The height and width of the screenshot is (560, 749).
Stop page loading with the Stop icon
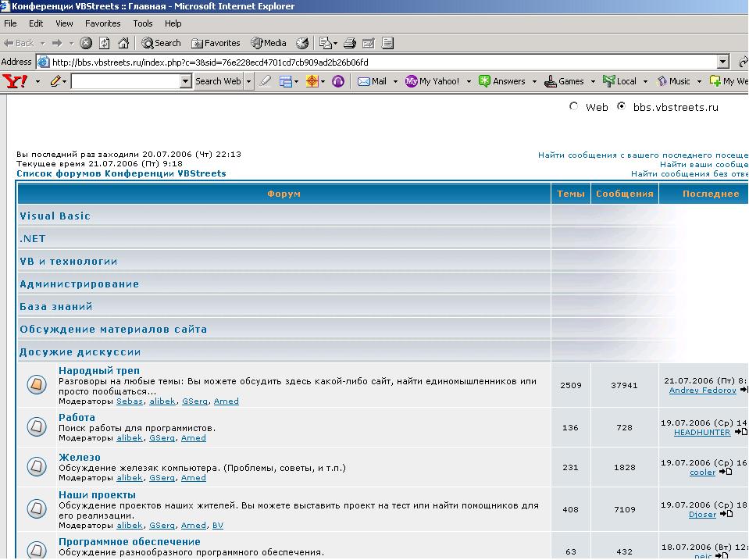86,43
